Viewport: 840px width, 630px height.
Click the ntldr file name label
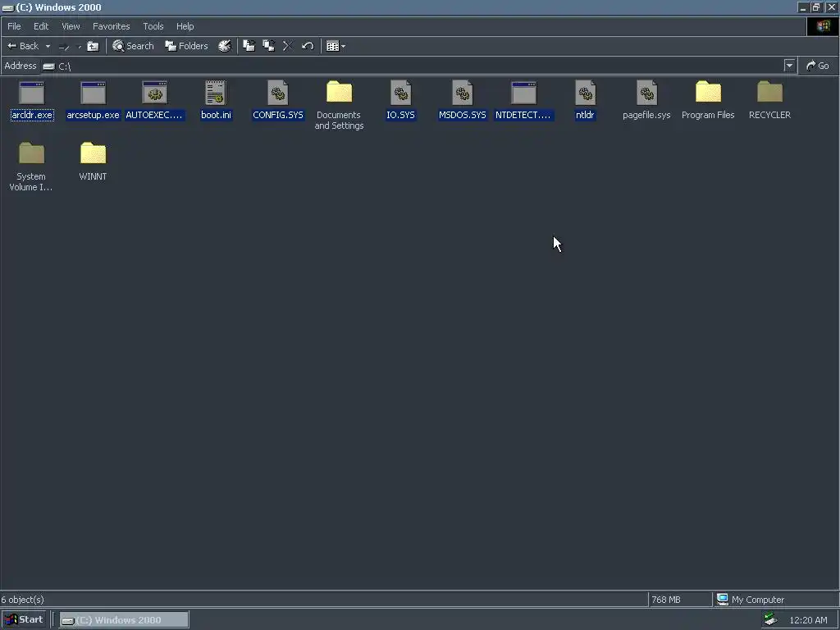[585, 115]
